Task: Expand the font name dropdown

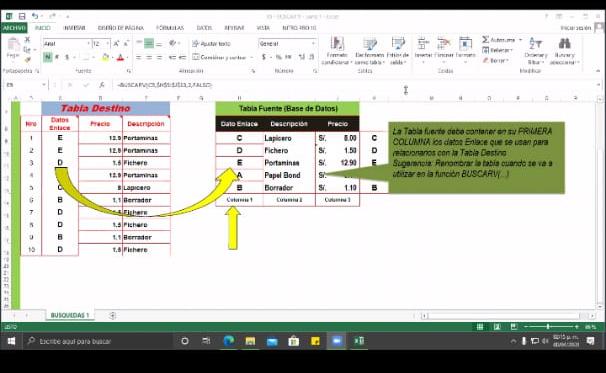Action: click(88, 44)
